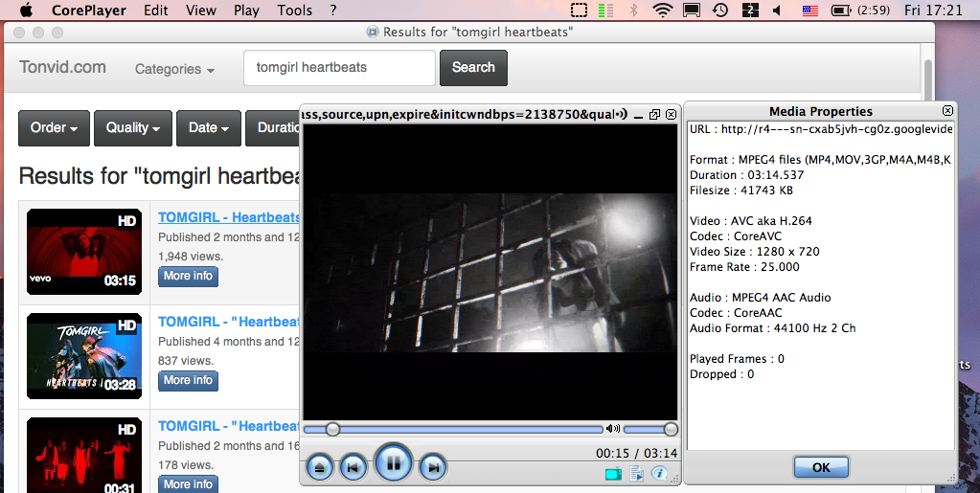Open the Tools menu
The width and height of the screenshot is (980, 493).
pyautogui.click(x=294, y=10)
